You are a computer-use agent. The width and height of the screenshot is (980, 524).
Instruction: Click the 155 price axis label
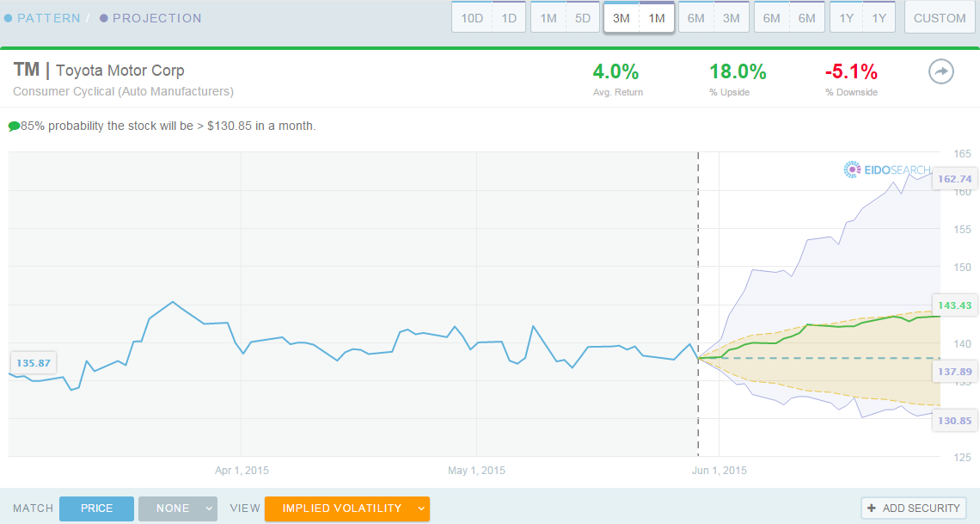click(x=963, y=230)
